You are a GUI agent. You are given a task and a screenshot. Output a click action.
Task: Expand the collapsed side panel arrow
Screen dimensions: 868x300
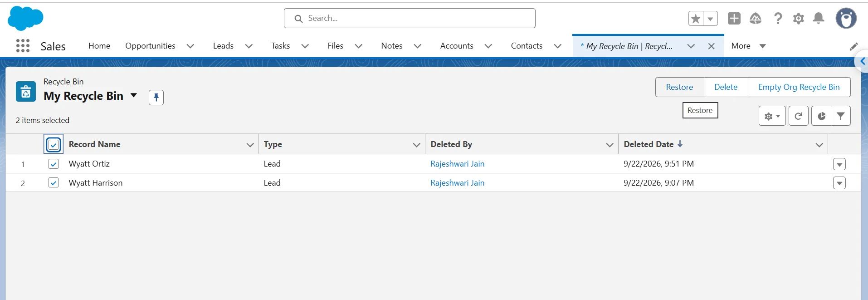point(862,61)
